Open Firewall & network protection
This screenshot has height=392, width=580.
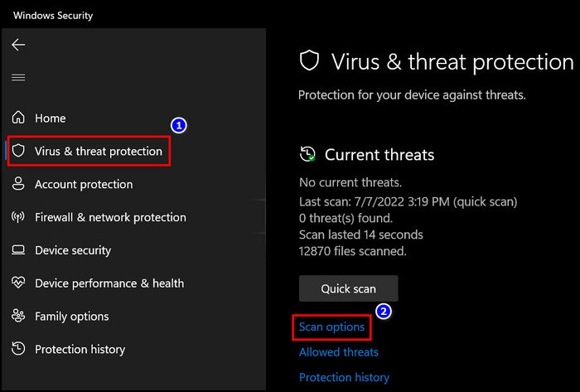(110, 217)
